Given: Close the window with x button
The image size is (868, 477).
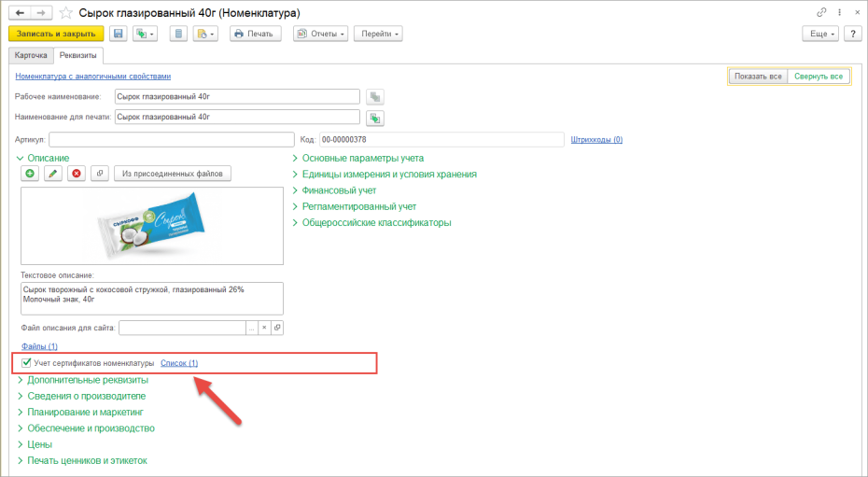Looking at the screenshot, I should [857, 12].
